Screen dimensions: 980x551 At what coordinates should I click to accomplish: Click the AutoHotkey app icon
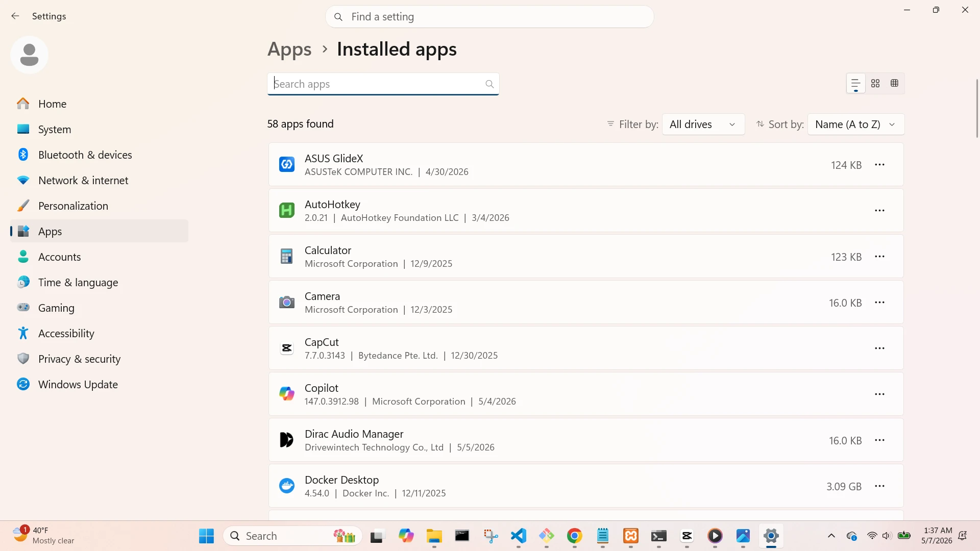pyautogui.click(x=287, y=210)
